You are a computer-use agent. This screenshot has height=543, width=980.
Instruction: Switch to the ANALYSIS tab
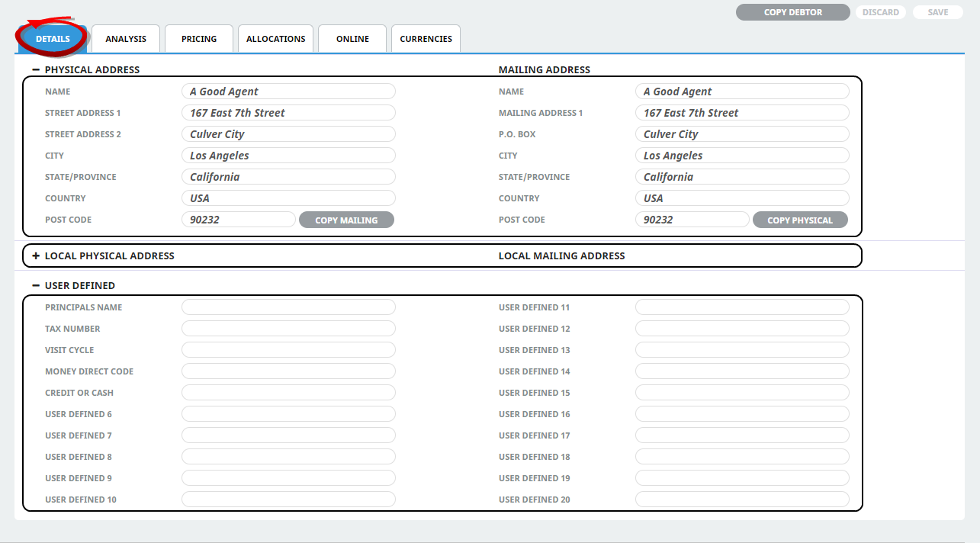click(125, 38)
